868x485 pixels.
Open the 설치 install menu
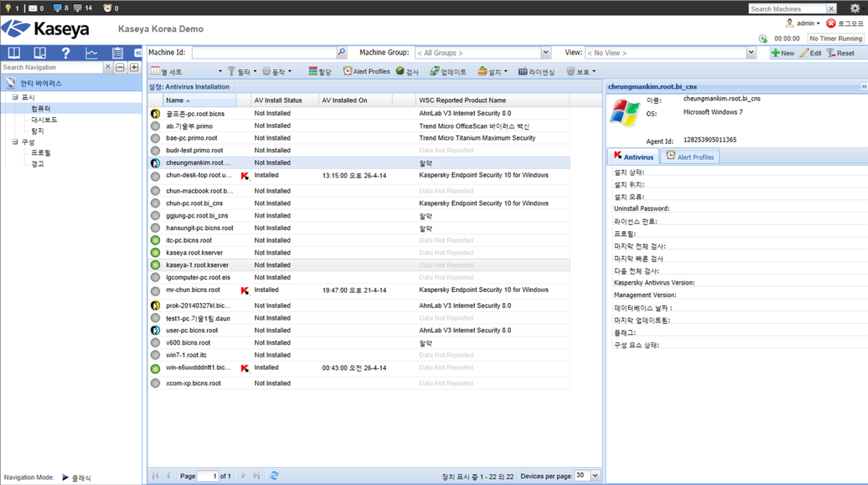492,71
